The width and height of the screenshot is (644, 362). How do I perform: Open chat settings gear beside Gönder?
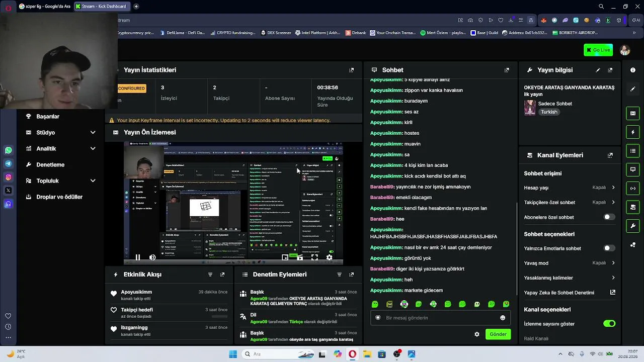tap(477, 334)
